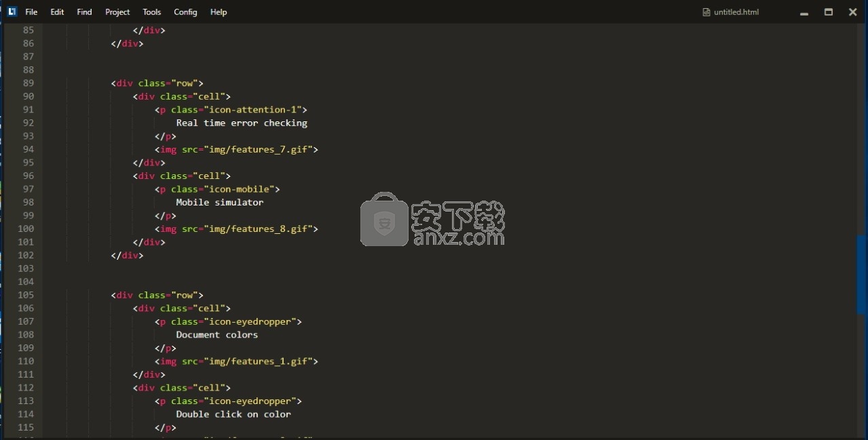Click the "icon-mobile" class value
The width and height of the screenshot is (868, 440).
tap(239, 189)
